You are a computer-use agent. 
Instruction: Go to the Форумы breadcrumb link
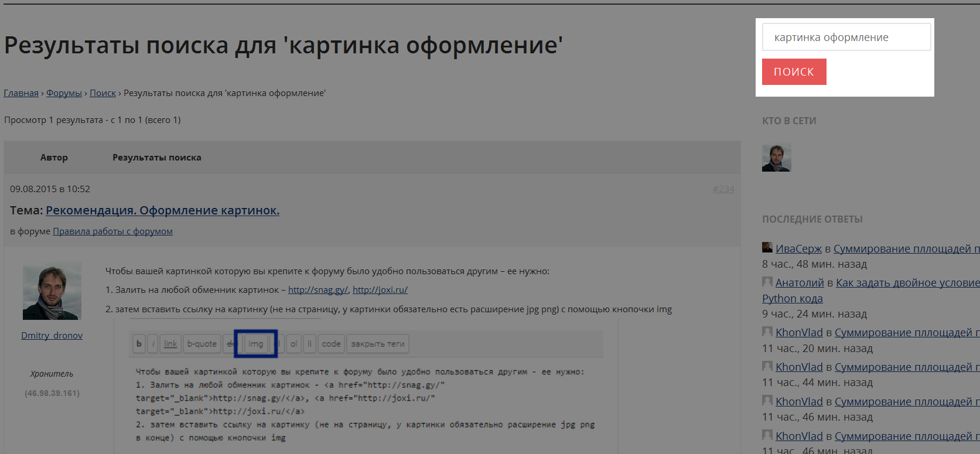[x=64, y=93]
